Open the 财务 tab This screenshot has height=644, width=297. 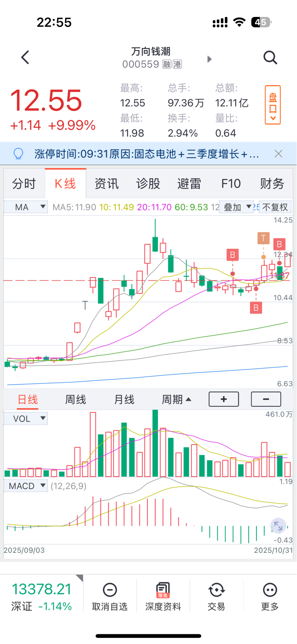click(x=272, y=184)
